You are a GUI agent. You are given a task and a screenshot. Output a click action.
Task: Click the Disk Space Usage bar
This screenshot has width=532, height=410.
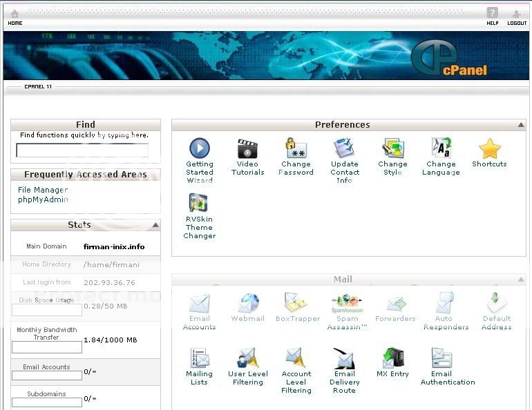(x=47, y=310)
